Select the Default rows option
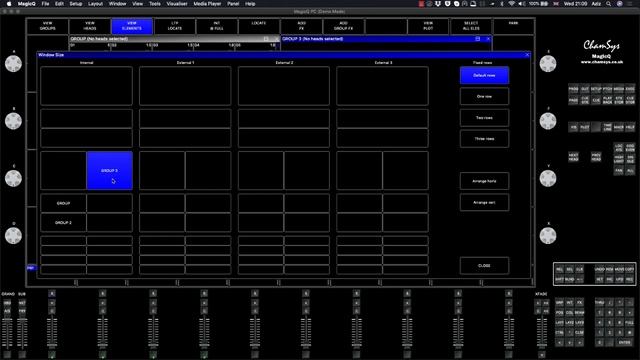 point(484,76)
